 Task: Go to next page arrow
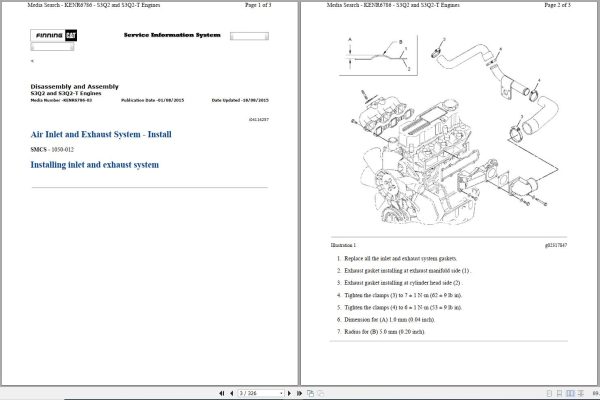289,393
